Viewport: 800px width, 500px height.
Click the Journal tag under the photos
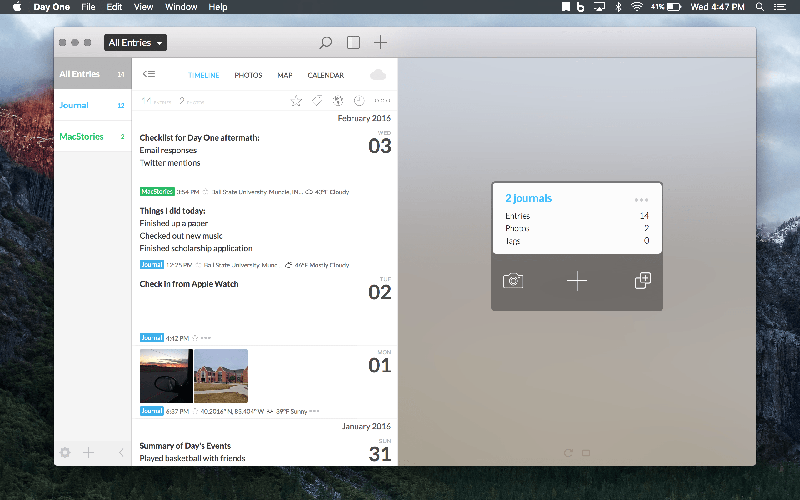pyautogui.click(x=152, y=411)
